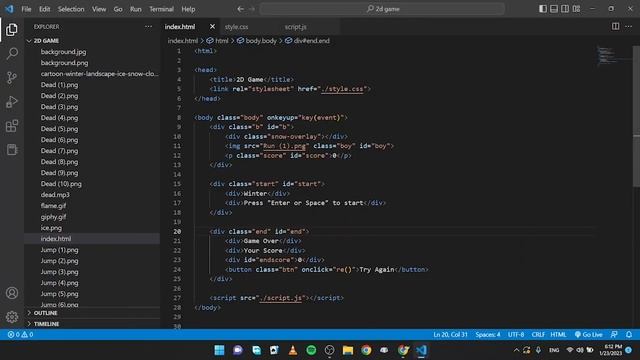The width and height of the screenshot is (640, 360).
Task: Expand the TIMELINE section
Action: [x=46, y=324]
